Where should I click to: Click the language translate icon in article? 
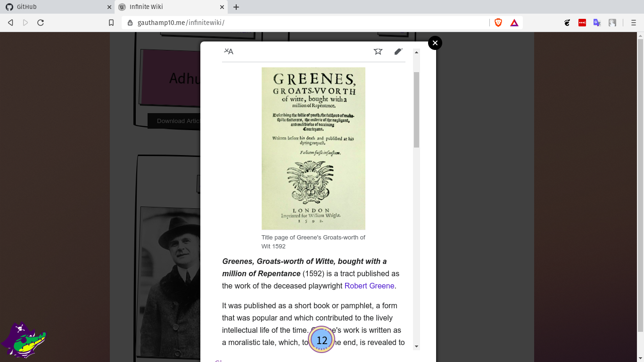pos(229,51)
